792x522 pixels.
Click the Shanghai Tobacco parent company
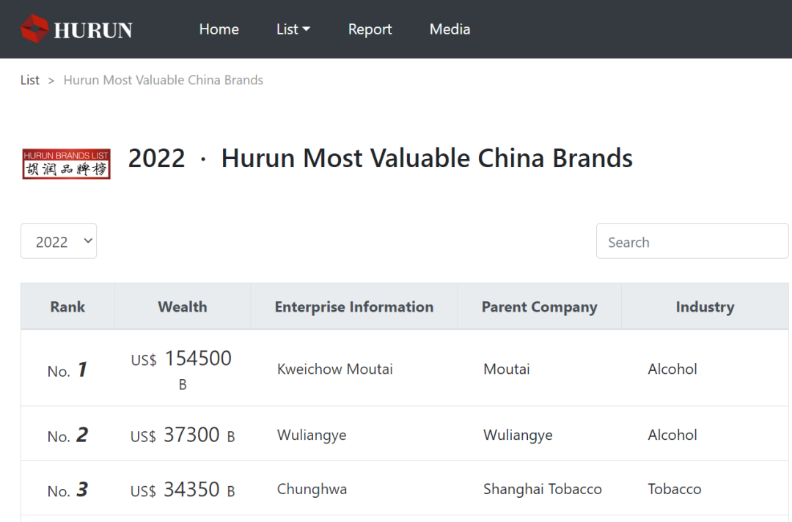[x=542, y=489]
